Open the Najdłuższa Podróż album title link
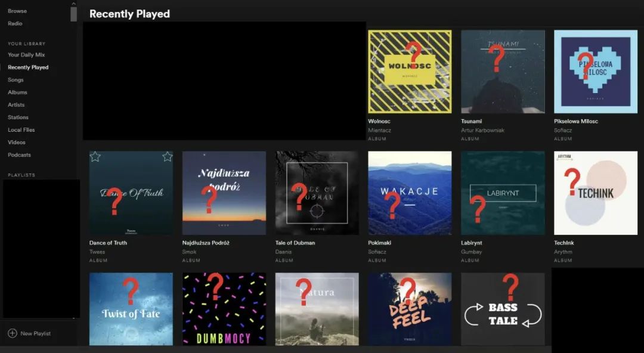The height and width of the screenshot is (353, 644). click(x=206, y=243)
